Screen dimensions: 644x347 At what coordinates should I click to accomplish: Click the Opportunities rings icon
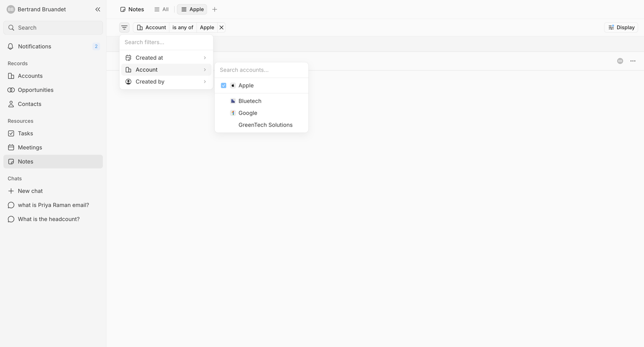(11, 90)
